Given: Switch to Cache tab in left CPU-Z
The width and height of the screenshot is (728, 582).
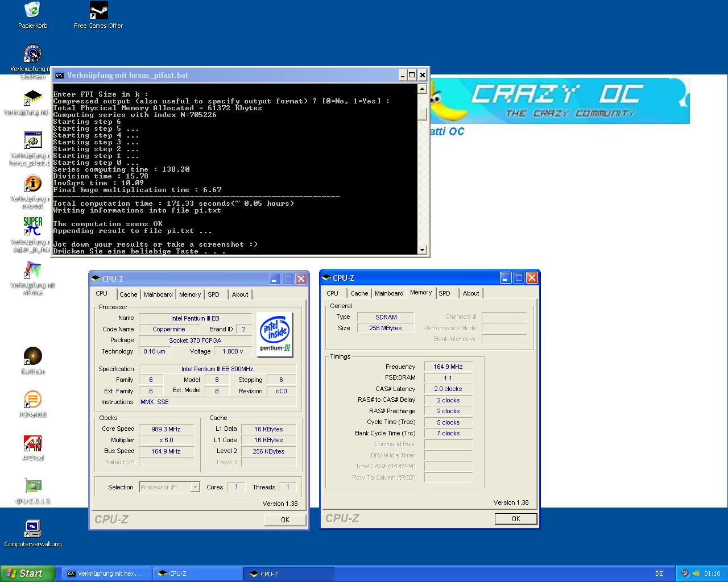Looking at the screenshot, I should (x=129, y=294).
